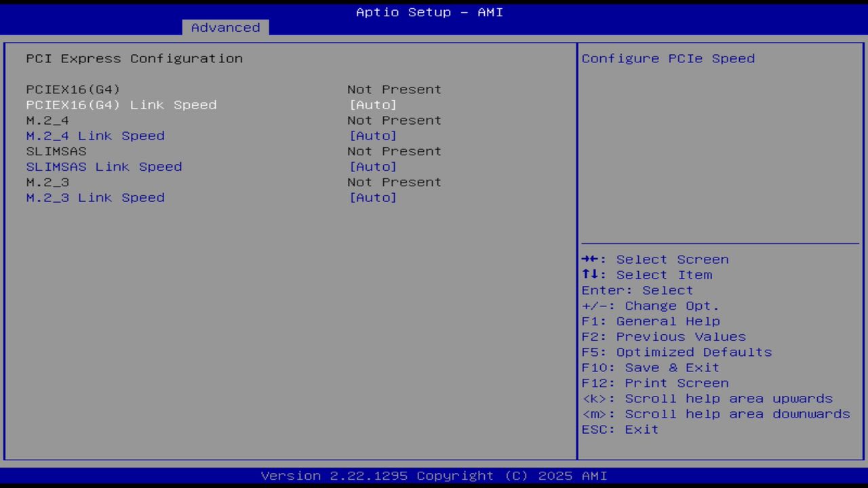Change the M.2_3 Link Speed setting
The height and width of the screenshot is (488, 868).
(95, 197)
